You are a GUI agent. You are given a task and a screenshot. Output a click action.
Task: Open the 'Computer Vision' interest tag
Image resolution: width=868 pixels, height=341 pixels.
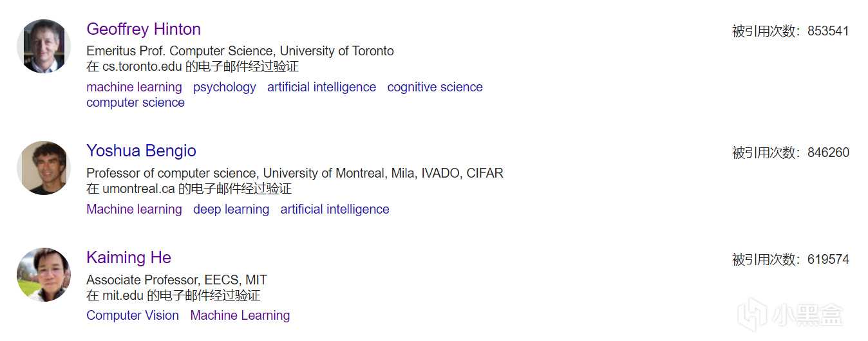133,315
